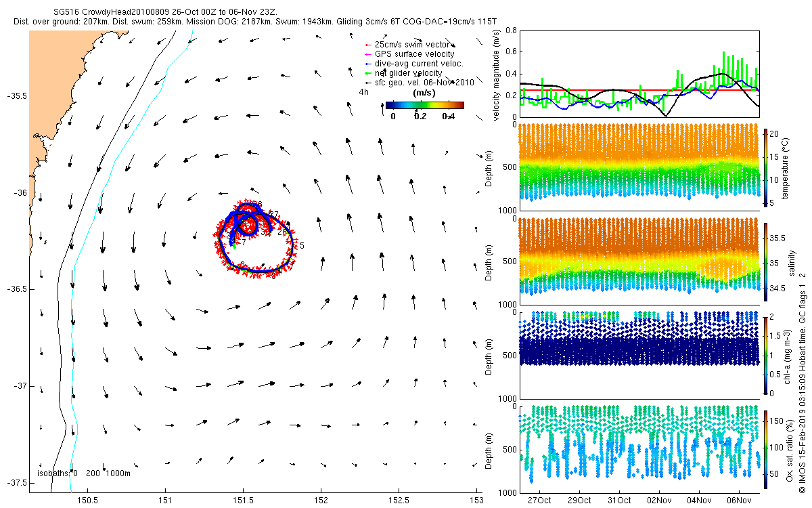The width and height of the screenshot is (812, 508).
Task: Click the '27Oct' date tick label
Action: click(x=539, y=500)
